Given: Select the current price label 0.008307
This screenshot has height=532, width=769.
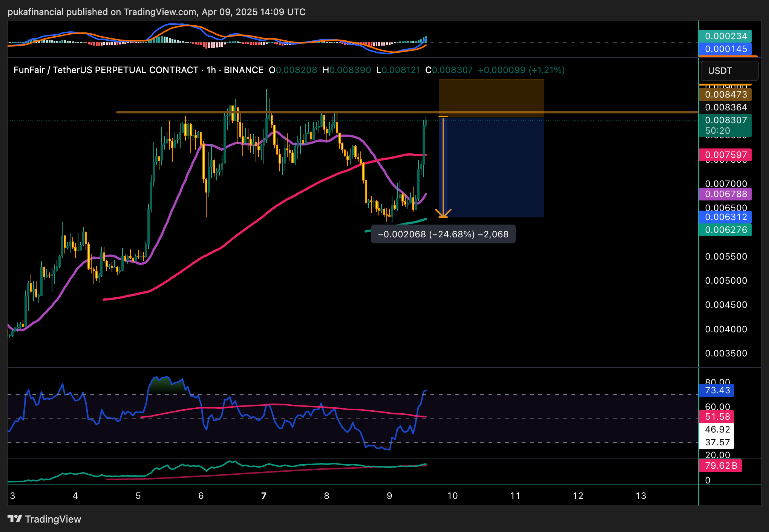Looking at the screenshot, I should [725, 120].
